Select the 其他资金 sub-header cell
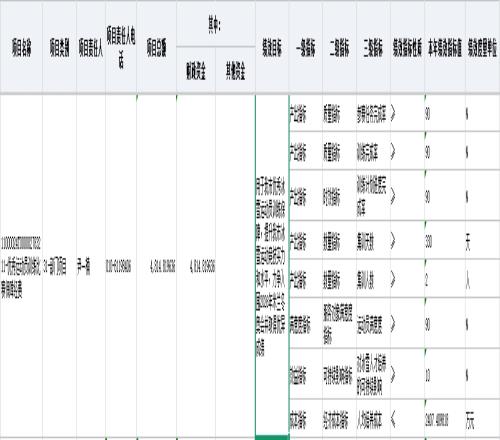This screenshot has width=500, height=440. [235, 70]
